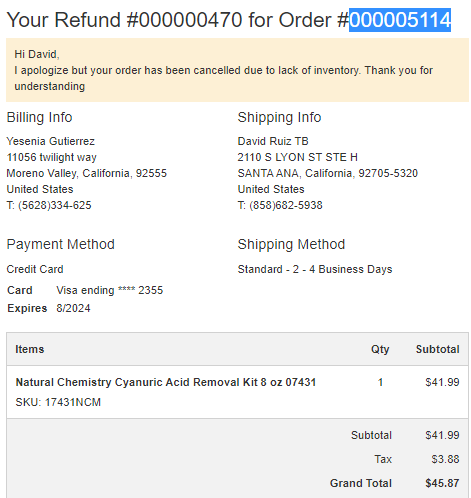Click the 'Hi David,' greeting line
The image size is (471, 498).
click(x=37, y=54)
